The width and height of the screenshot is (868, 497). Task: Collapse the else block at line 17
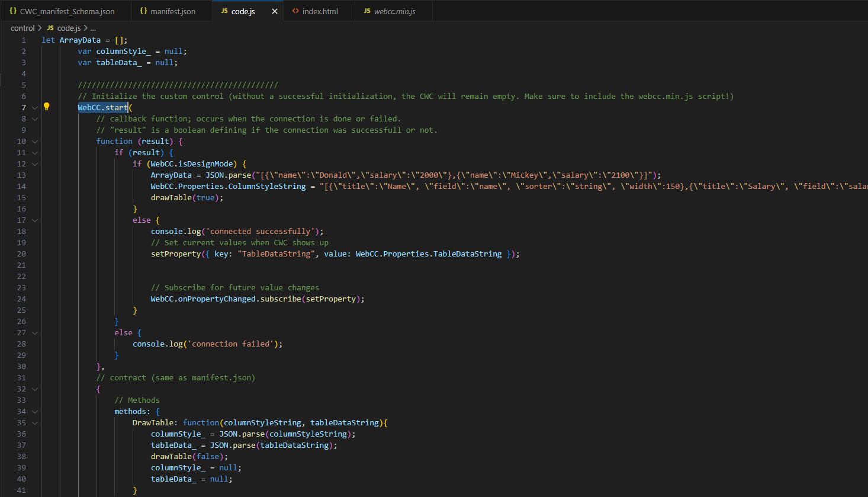35,220
